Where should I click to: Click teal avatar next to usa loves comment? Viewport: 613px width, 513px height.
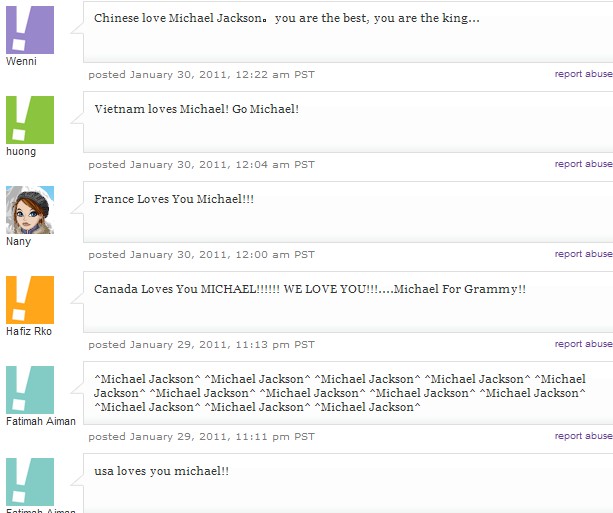tap(30, 481)
